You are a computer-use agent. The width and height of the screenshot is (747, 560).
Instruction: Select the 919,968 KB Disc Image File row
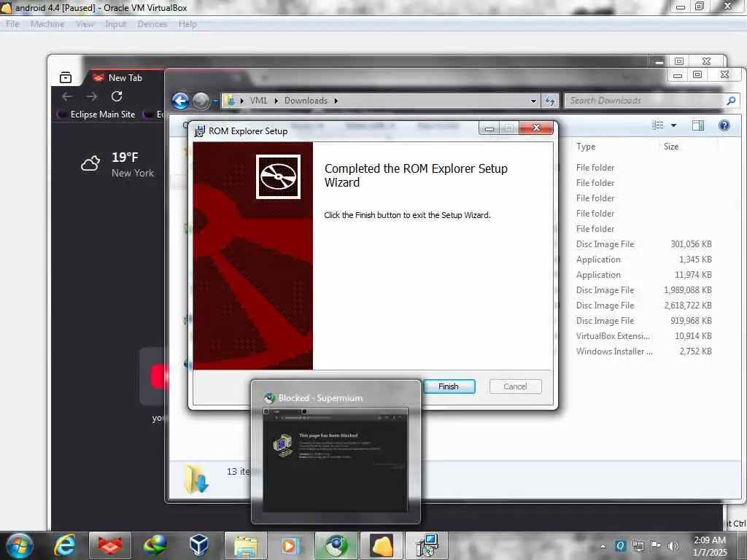643,321
